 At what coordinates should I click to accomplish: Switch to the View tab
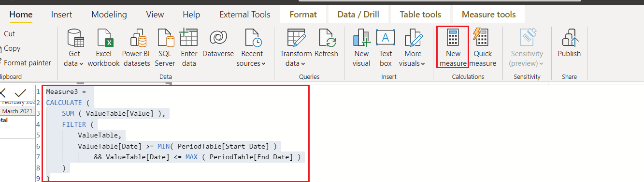(x=155, y=15)
